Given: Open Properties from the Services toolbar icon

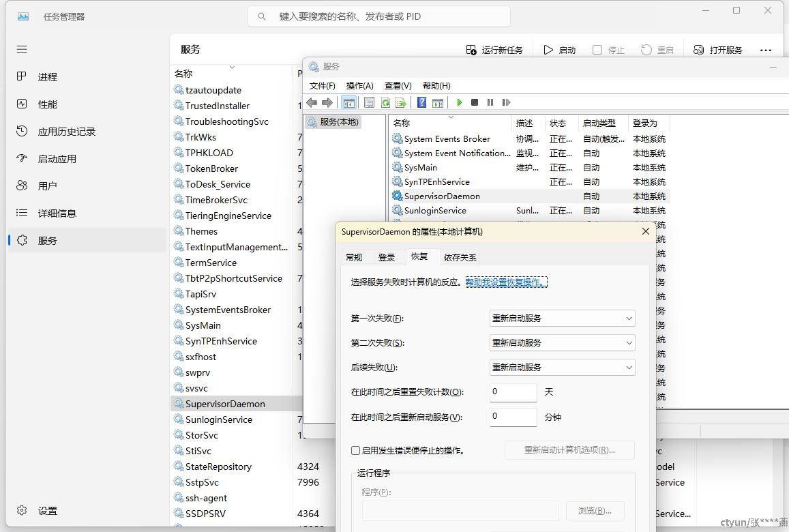Looking at the screenshot, I should (x=369, y=103).
